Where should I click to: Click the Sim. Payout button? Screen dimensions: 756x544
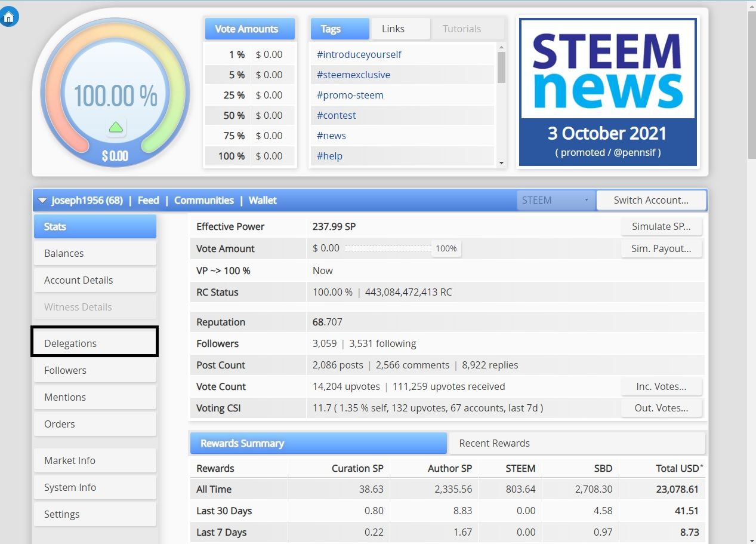(x=661, y=248)
